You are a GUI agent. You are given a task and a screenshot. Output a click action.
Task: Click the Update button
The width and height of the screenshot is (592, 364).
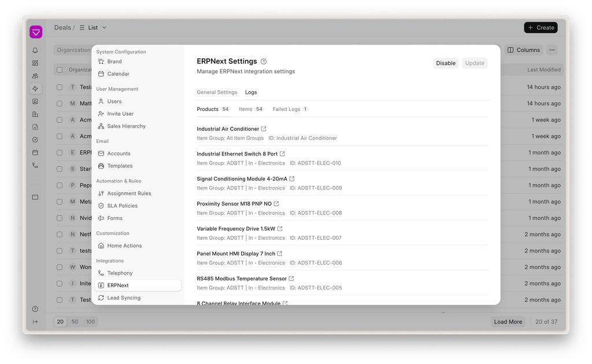475,63
